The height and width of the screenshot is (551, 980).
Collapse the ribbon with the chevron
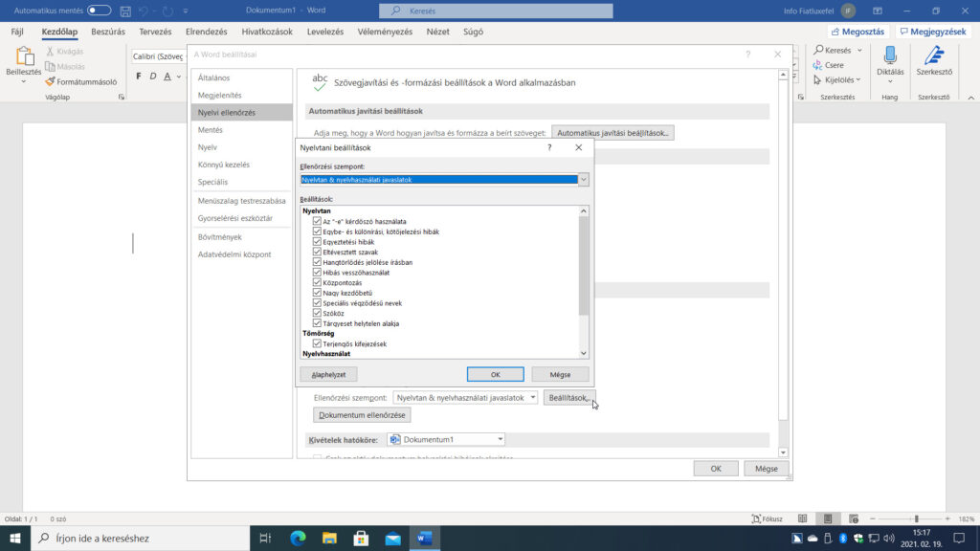click(970, 98)
